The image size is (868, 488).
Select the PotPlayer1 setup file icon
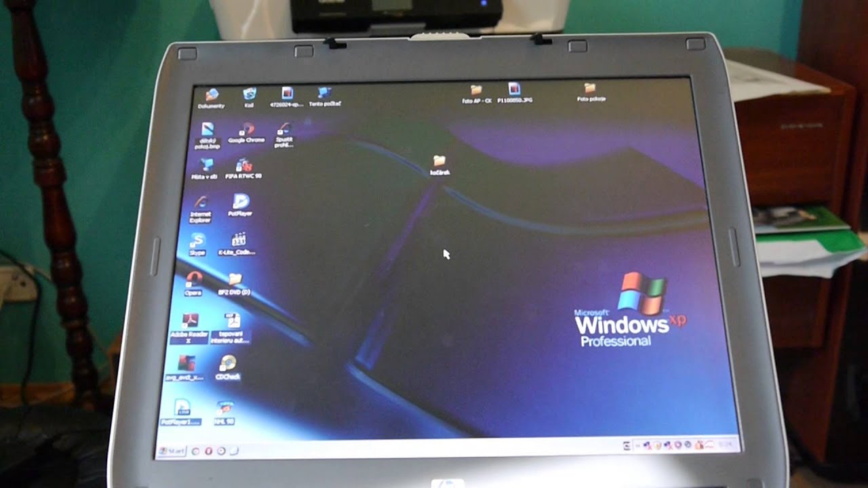(181, 412)
